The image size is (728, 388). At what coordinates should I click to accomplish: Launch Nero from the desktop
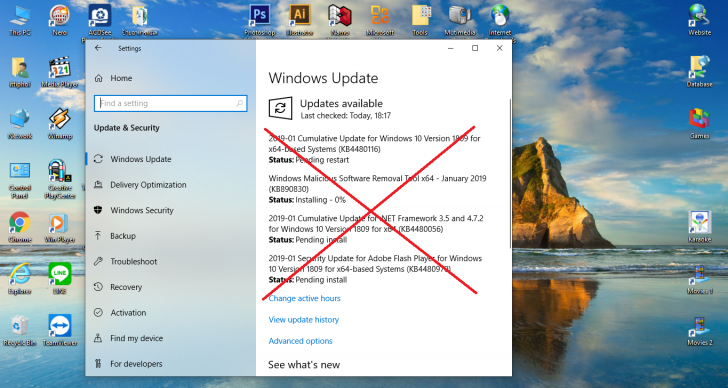pyautogui.click(x=59, y=20)
